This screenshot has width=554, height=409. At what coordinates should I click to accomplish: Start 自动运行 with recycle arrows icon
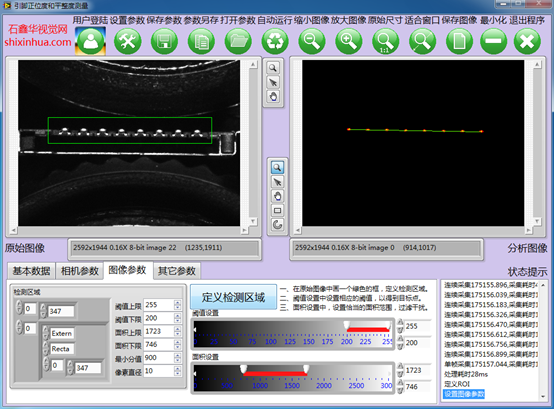(x=275, y=41)
